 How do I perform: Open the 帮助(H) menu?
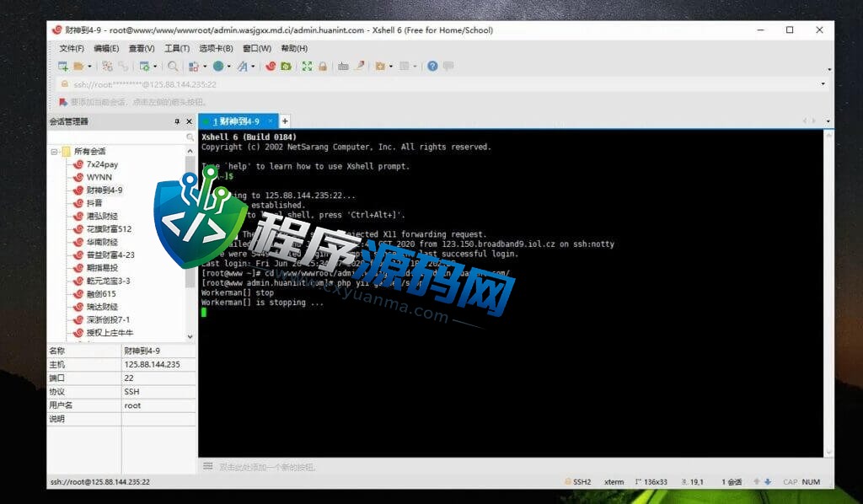pyautogui.click(x=294, y=48)
